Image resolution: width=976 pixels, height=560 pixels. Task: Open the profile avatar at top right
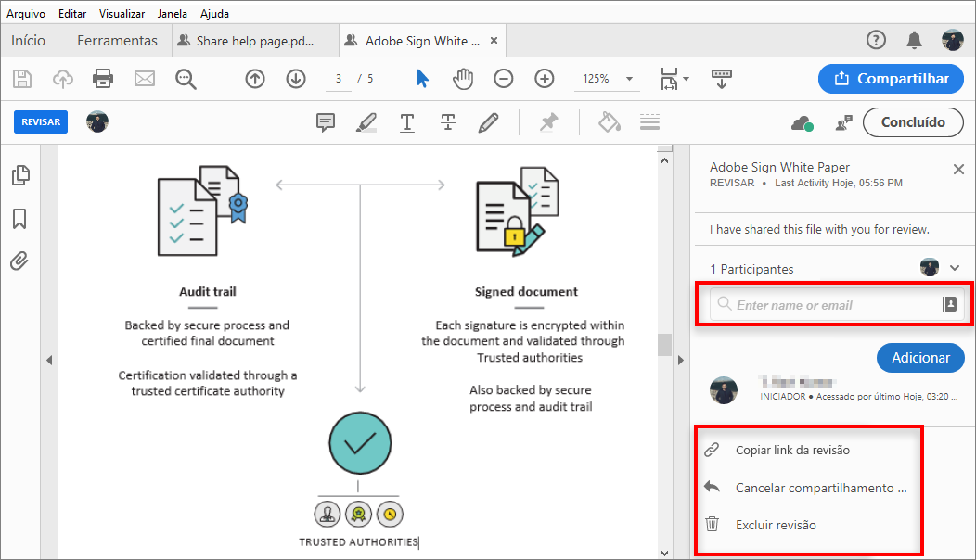click(953, 41)
